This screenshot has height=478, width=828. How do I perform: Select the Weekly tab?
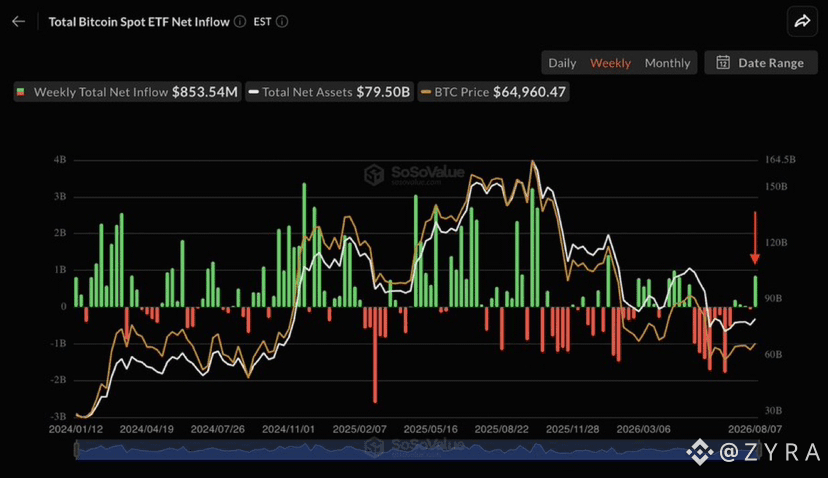tap(610, 63)
